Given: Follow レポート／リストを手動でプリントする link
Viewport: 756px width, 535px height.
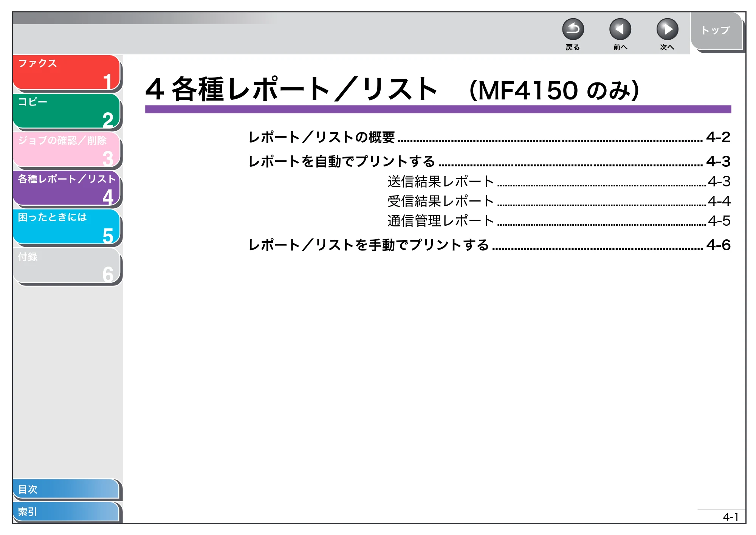Looking at the screenshot, I should [x=369, y=245].
